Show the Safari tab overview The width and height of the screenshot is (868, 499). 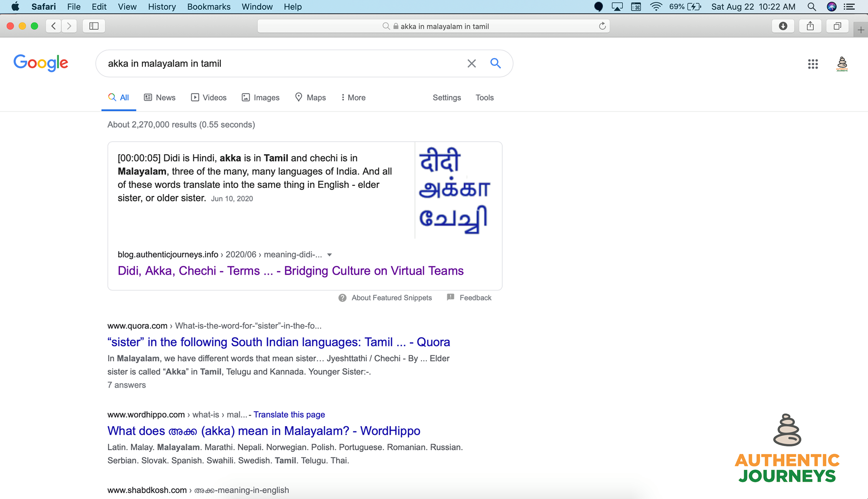coord(837,26)
